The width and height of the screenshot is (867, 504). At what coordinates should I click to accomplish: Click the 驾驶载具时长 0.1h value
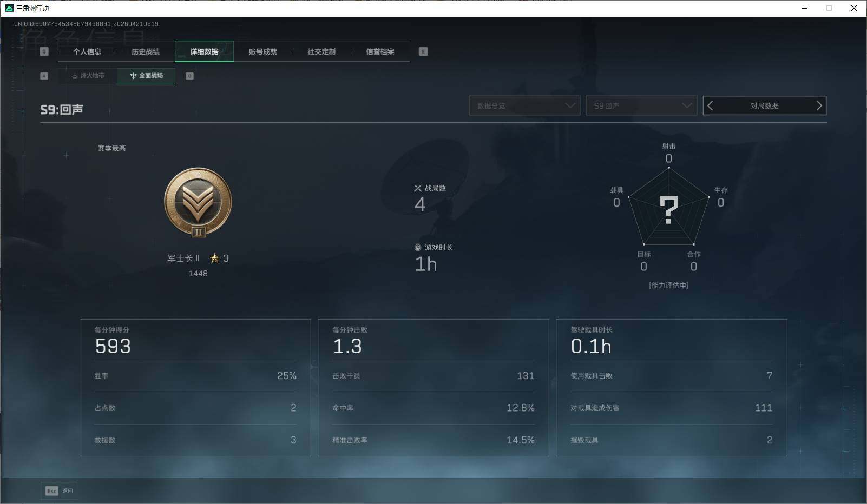point(591,346)
